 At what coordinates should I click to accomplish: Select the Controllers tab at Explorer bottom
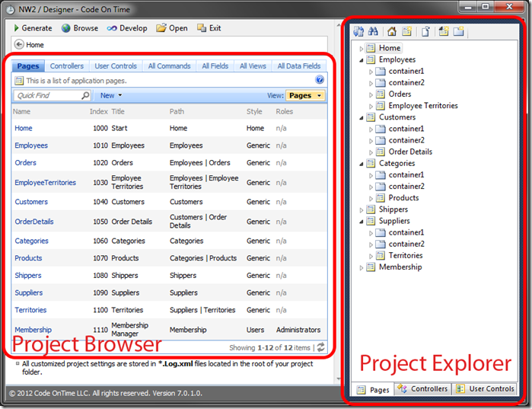(422, 389)
